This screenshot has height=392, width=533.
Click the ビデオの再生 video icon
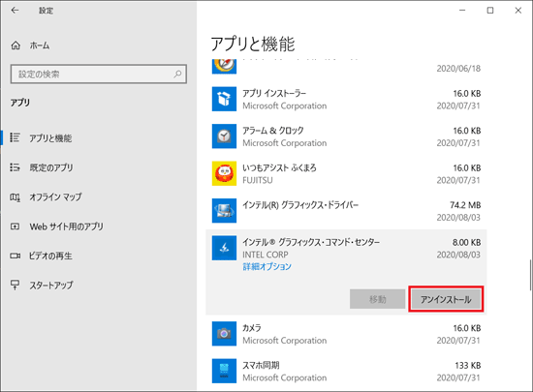[15, 256]
